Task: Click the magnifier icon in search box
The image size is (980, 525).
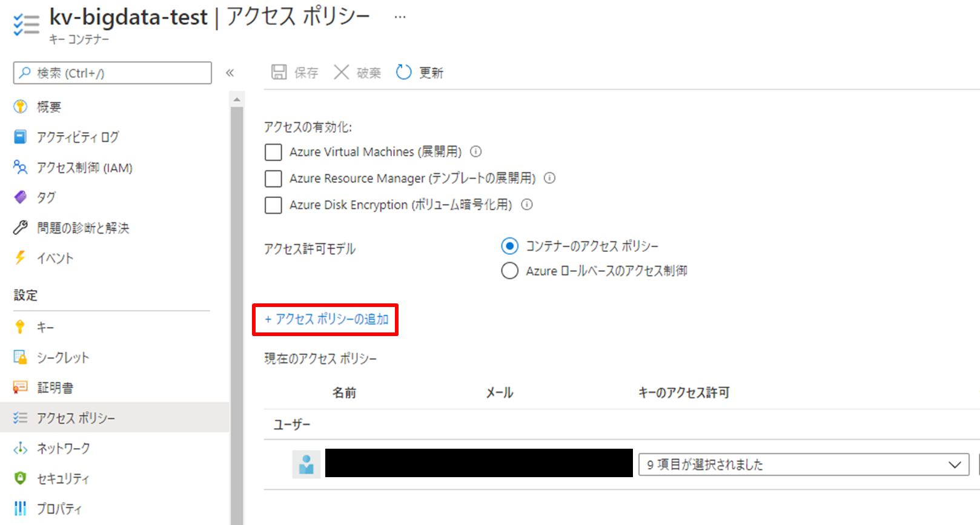Action: (x=25, y=73)
